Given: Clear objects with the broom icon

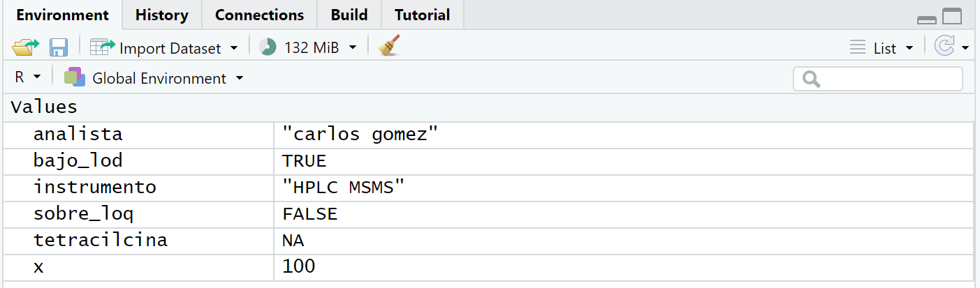Looking at the screenshot, I should pos(388,47).
